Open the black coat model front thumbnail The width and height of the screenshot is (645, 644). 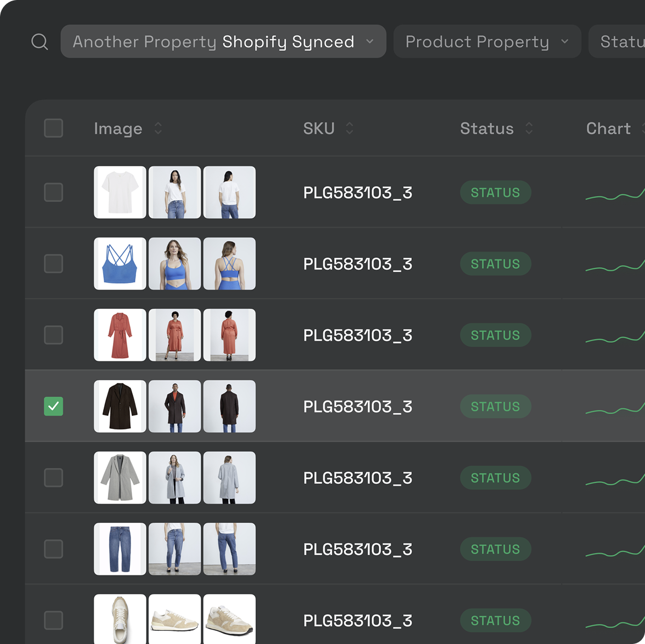[x=175, y=406]
